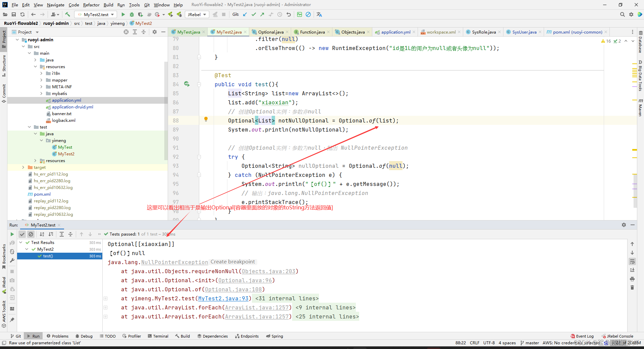Toggle the Maven tool window
The width and height of the screenshot is (644, 349).
640,108
